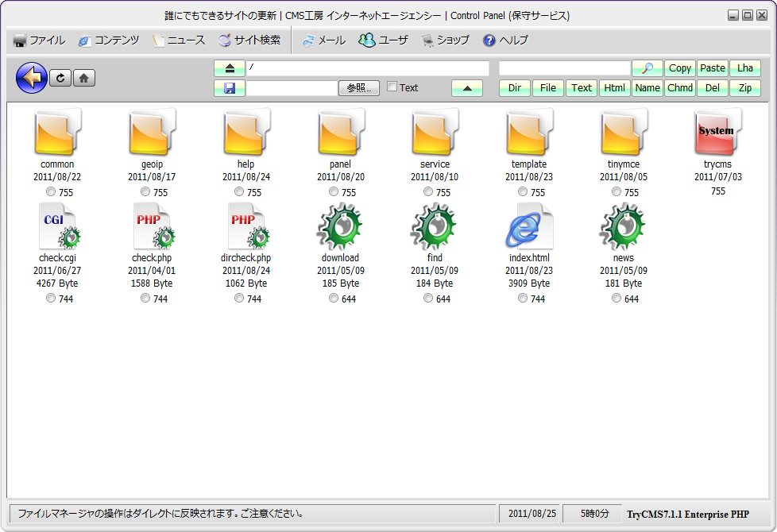Viewport: 777px width, 532px height.
Task: Click the reload icon button
Action: (60, 78)
